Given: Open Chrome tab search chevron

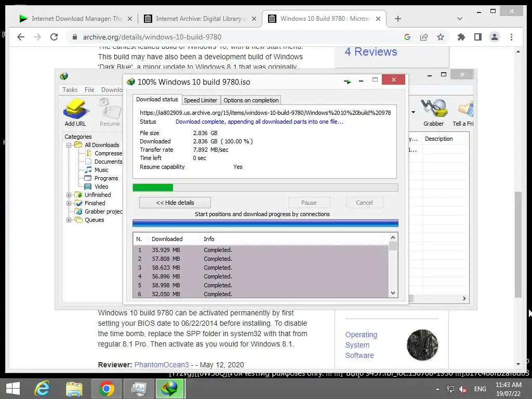Looking at the screenshot, I should (459, 19).
